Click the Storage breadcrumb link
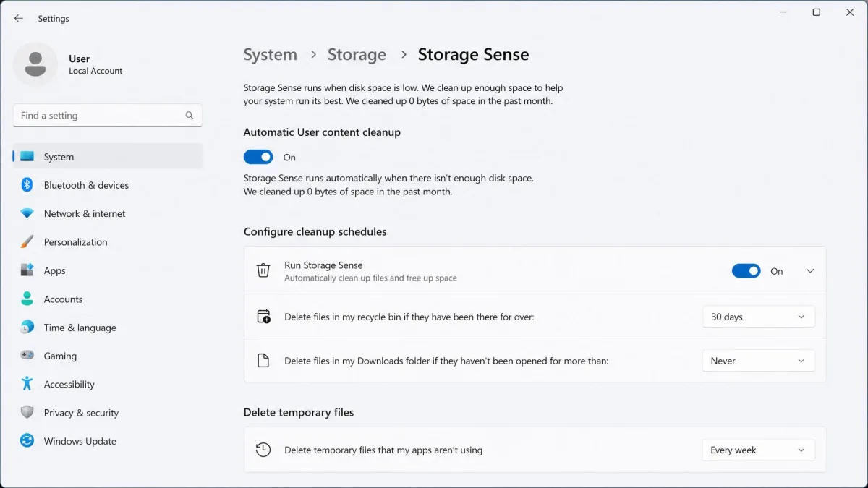The width and height of the screenshot is (868, 488). (x=357, y=55)
